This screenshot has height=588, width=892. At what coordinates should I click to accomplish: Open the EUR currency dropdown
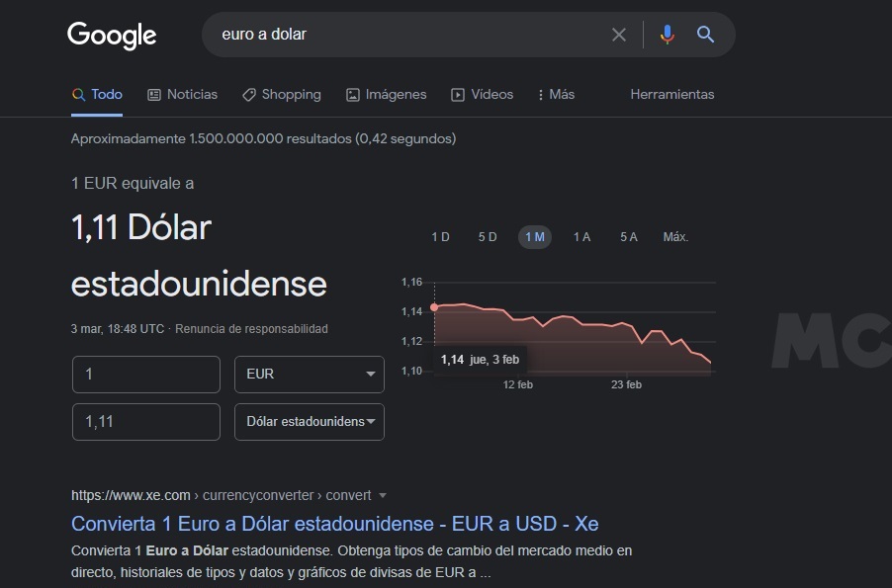pos(309,375)
